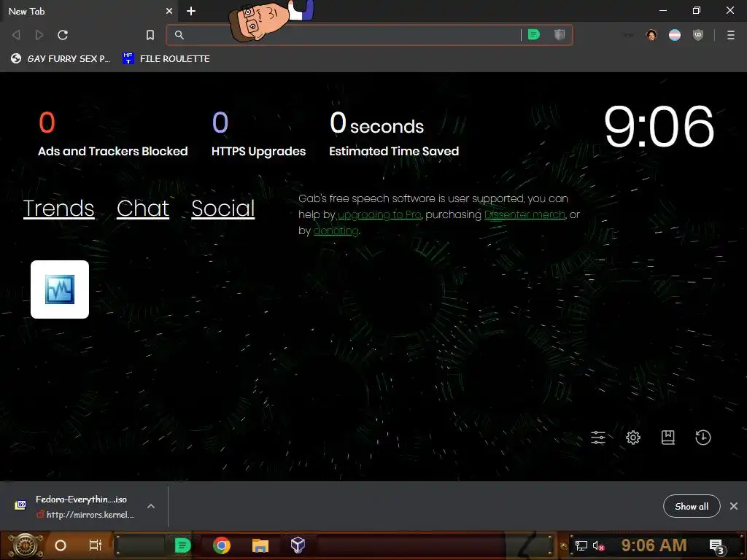The image size is (747, 560).
Task: Open the browser hamburger menu
Action: [730, 35]
